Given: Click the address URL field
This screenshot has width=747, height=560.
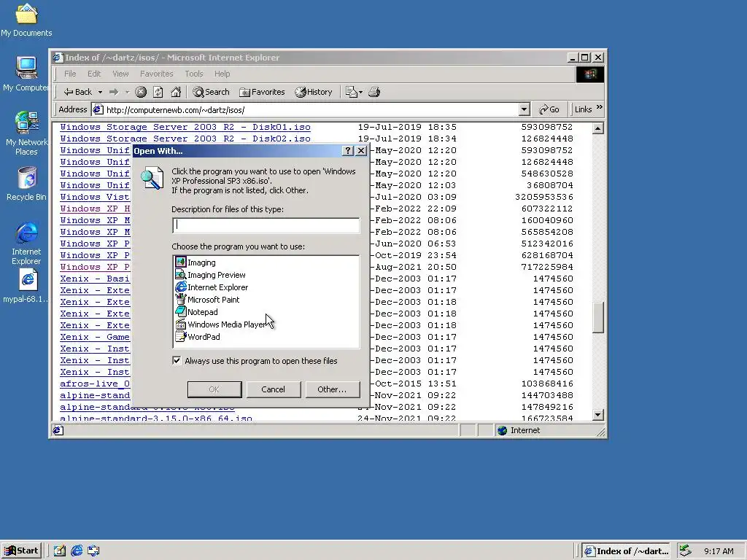Looking at the screenshot, I should pos(305,109).
